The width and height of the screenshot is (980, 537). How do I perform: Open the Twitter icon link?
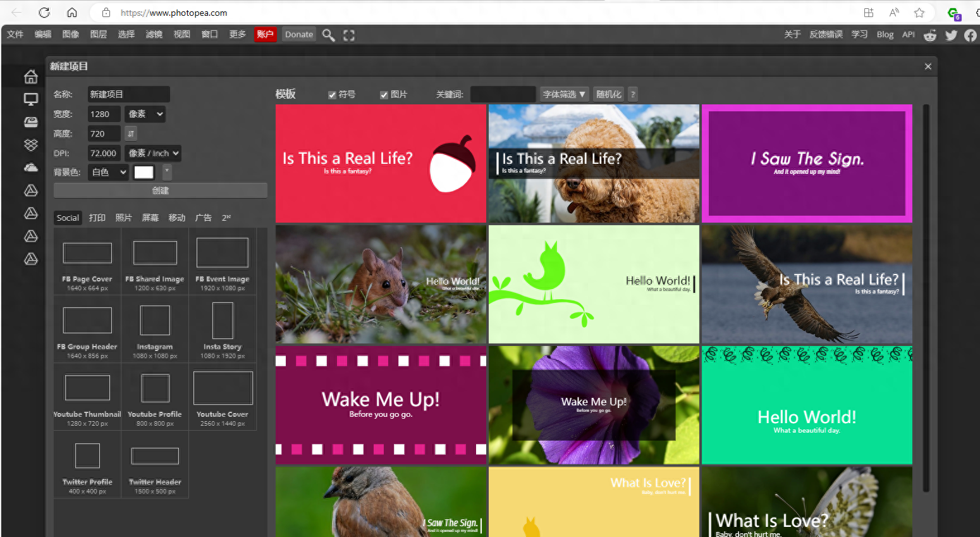coord(951,35)
